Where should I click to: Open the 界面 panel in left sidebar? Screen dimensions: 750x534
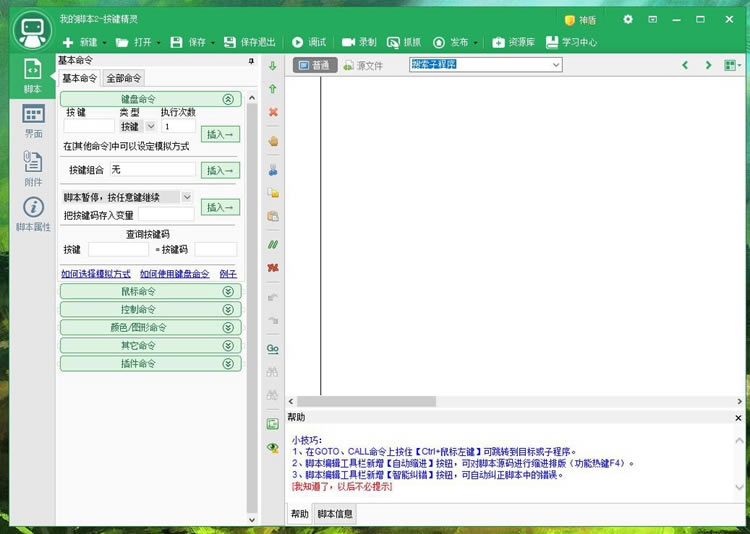click(33, 119)
